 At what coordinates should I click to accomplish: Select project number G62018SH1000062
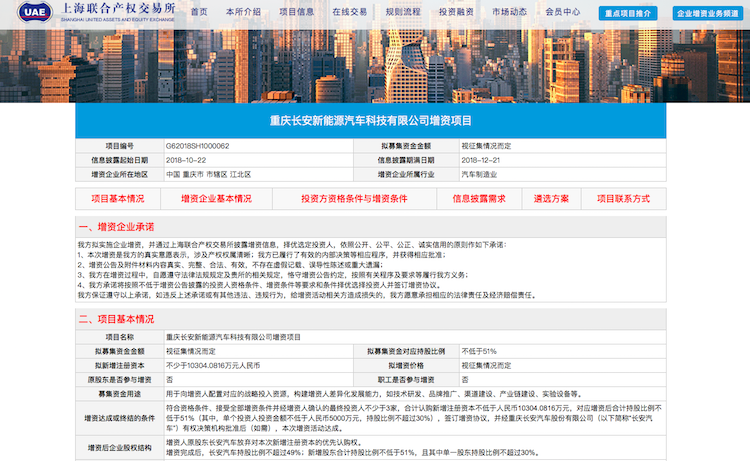coord(198,146)
